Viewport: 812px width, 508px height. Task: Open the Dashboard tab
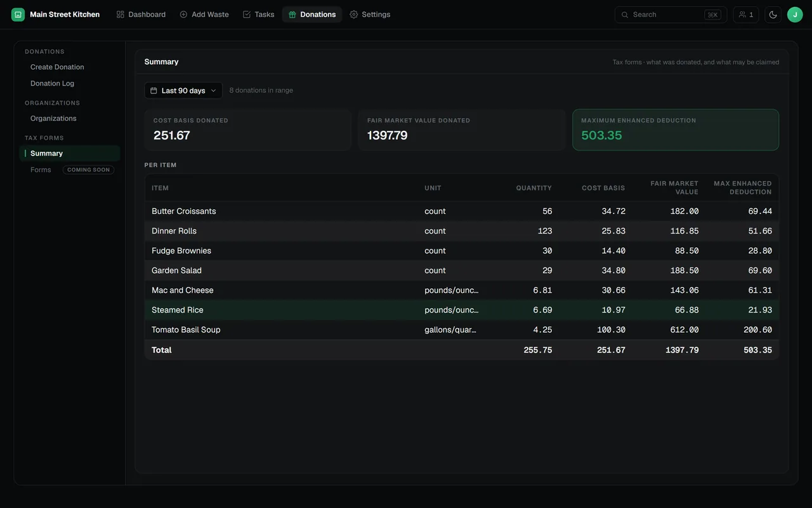coord(141,15)
